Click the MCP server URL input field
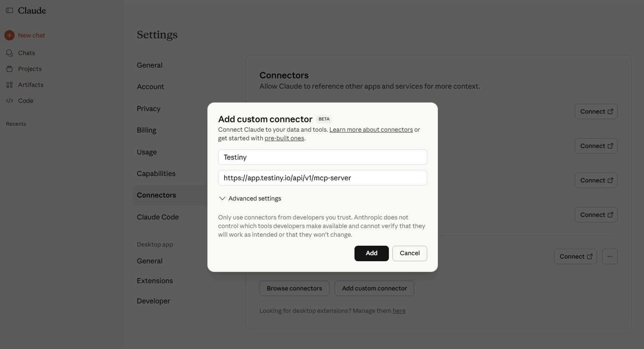 (322, 178)
